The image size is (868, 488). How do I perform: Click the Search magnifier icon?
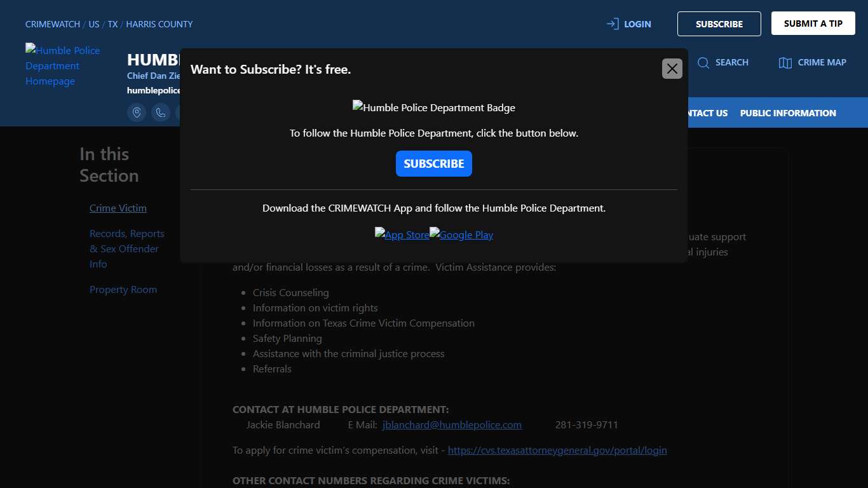(703, 62)
